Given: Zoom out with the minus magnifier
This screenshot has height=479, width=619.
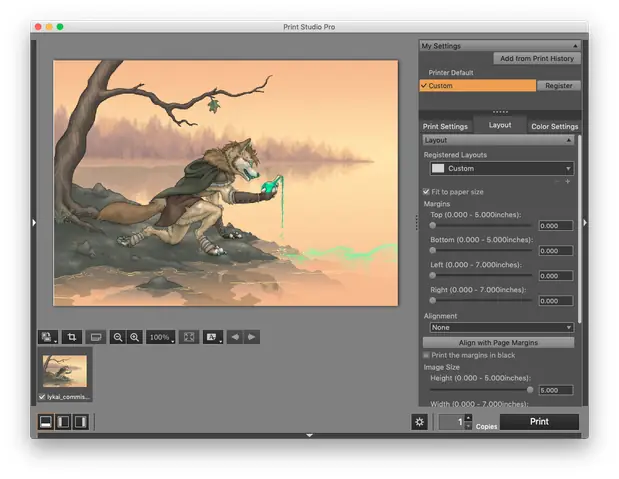Looking at the screenshot, I should pyautogui.click(x=118, y=337).
